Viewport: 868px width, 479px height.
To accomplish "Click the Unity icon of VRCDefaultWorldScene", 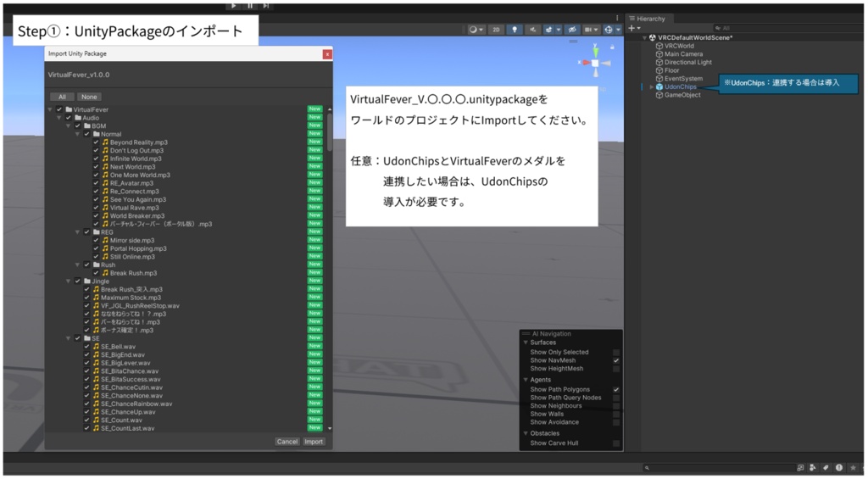I will click(653, 37).
